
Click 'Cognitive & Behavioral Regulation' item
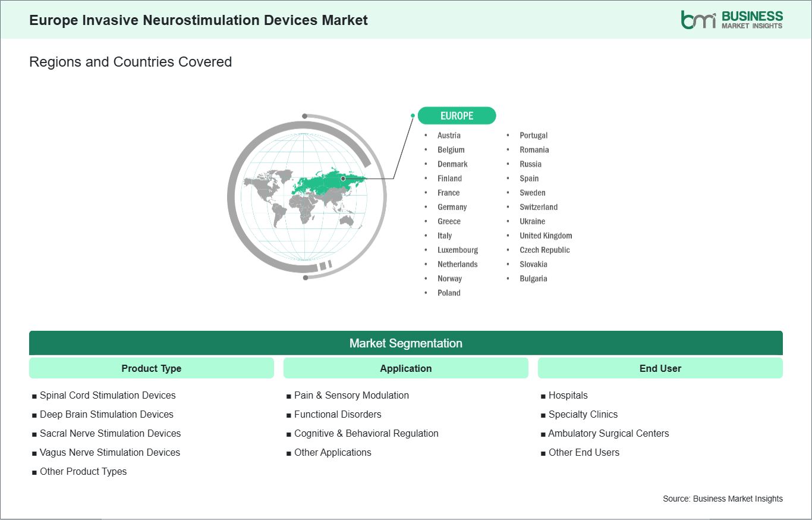pyautogui.click(x=366, y=433)
